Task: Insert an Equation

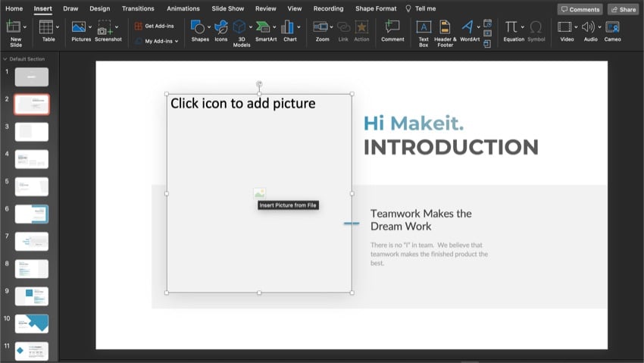Action: 513,28
